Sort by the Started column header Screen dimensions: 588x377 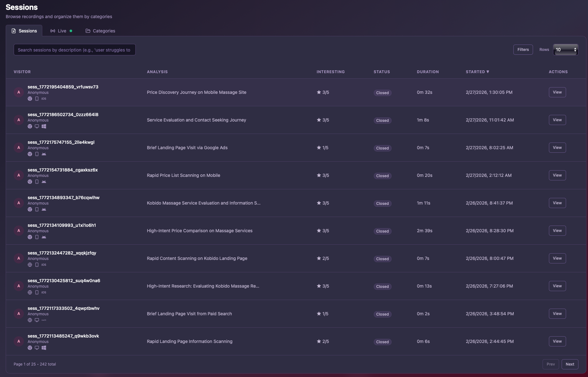tap(477, 72)
